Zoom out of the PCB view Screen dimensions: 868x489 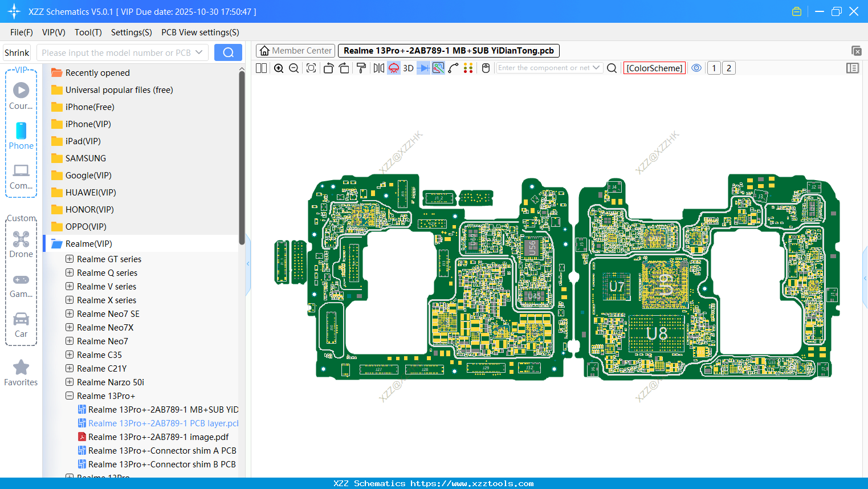pyautogui.click(x=294, y=68)
